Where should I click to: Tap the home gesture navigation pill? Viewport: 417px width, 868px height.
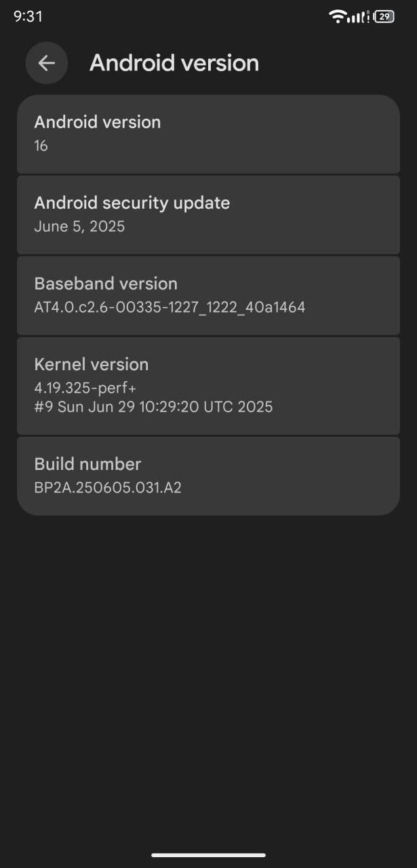pos(208,855)
